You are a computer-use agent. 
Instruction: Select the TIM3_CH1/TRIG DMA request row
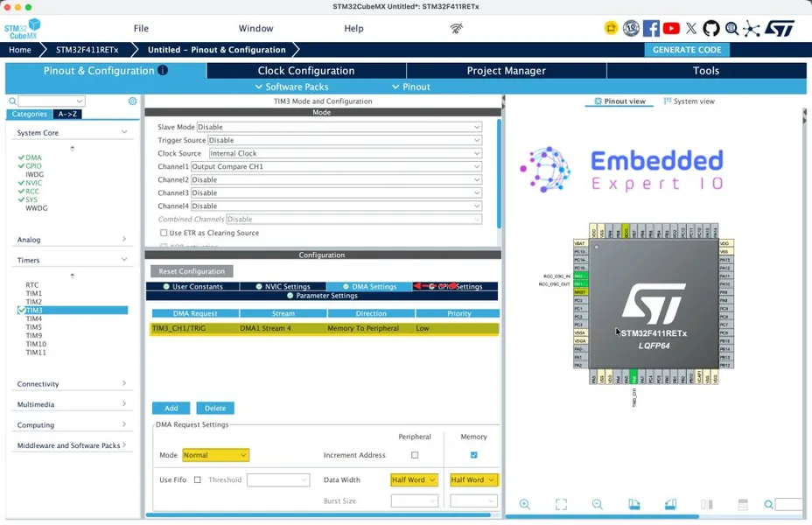pos(324,328)
